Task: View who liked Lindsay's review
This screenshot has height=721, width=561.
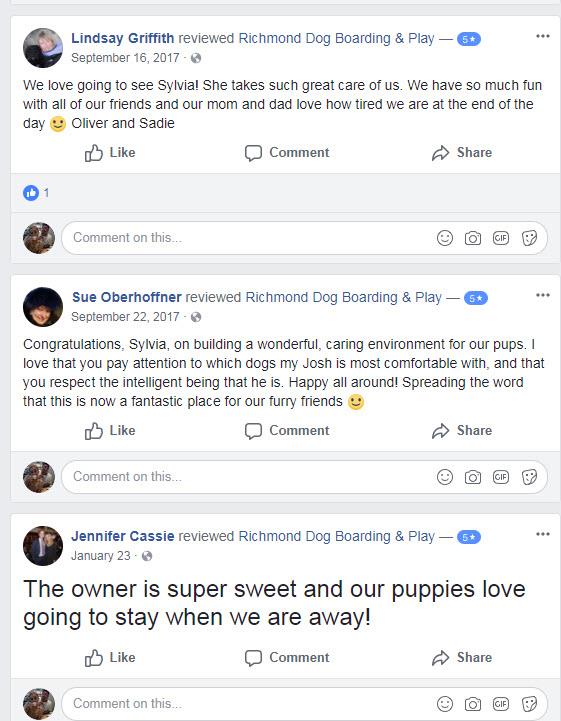Action: pyautogui.click(x=36, y=193)
